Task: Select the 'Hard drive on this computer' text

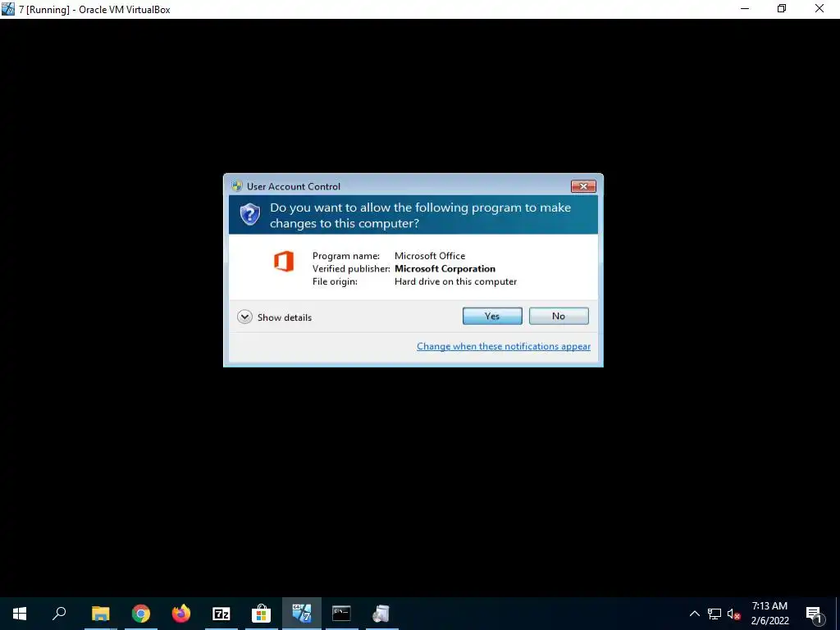Action: click(455, 282)
